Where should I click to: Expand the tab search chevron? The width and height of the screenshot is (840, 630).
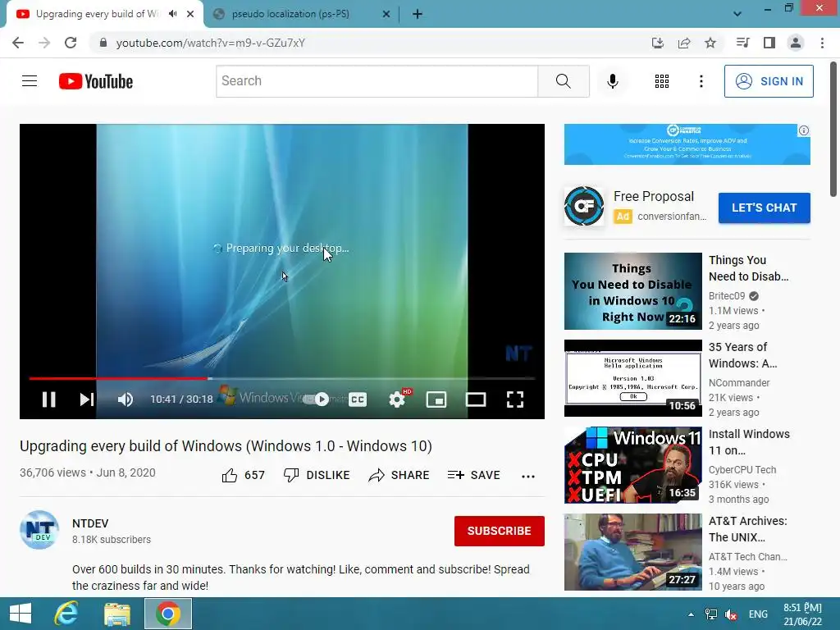[737, 14]
